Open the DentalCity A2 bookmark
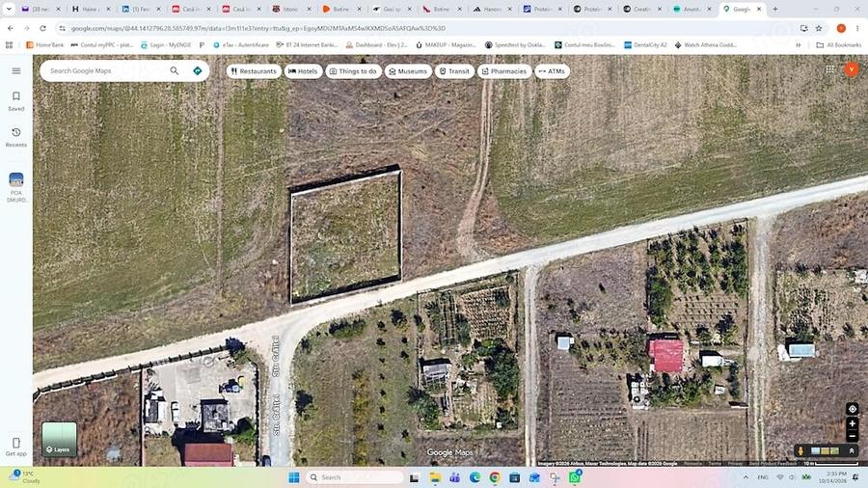Image resolution: width=868 pixels, height=488 pixels. coord(645,44)
